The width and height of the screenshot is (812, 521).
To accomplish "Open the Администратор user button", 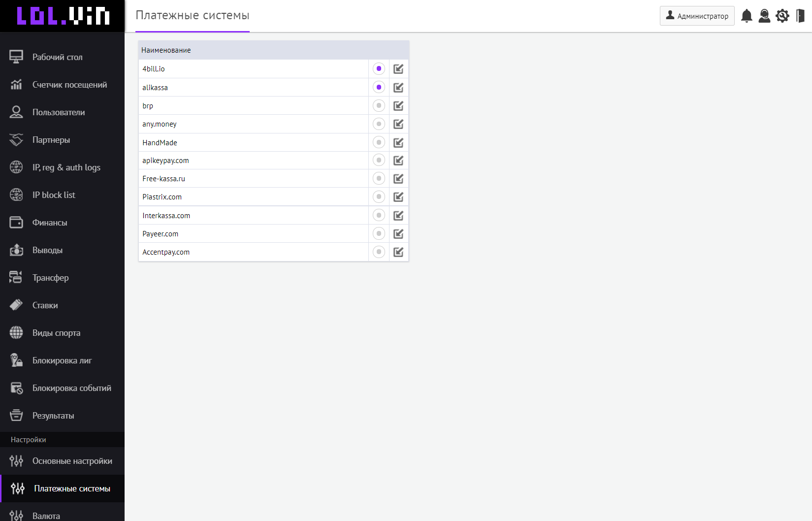I will [x=697, y=16].
